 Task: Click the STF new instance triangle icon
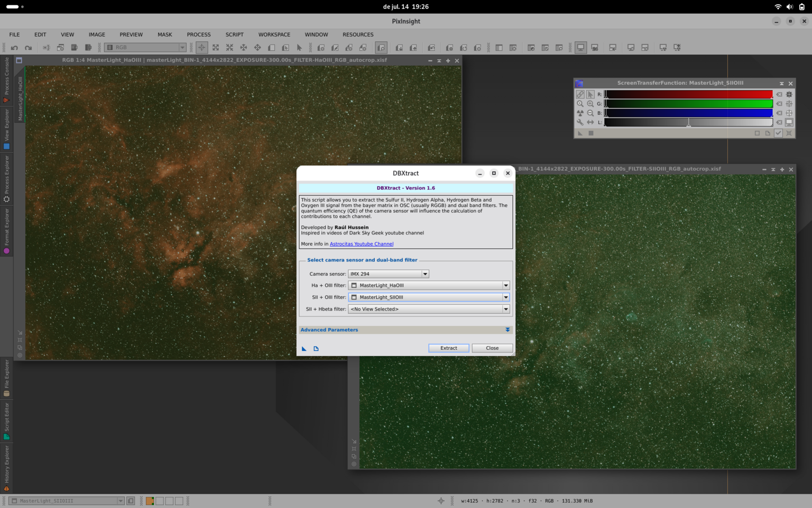tap(580, 133)
